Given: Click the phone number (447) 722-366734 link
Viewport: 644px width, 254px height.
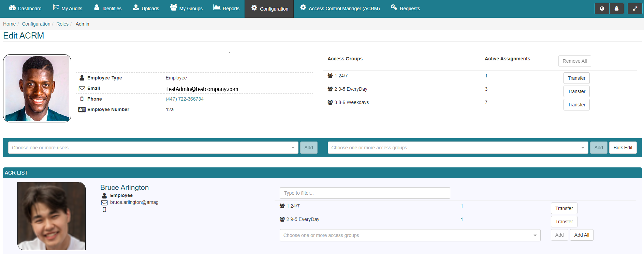Looking at the screenshot, I should (x=185, y=99).
